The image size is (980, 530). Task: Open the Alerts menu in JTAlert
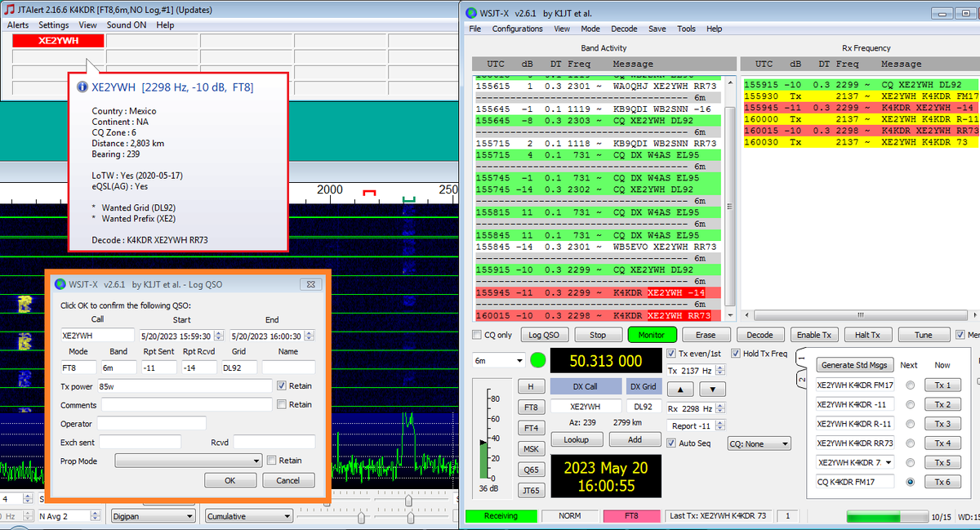pyautogui.click(x=17, y=24)
